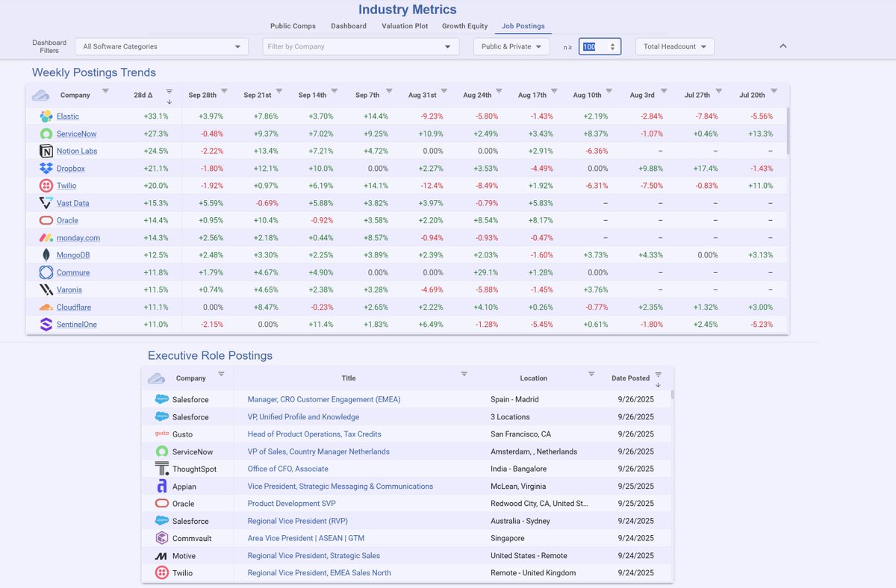The height and width of the screenshot is (588, 896).
Task: Click the Salesforce cloud logo in Executive Role Postings
Action: [x=163, y=399]
